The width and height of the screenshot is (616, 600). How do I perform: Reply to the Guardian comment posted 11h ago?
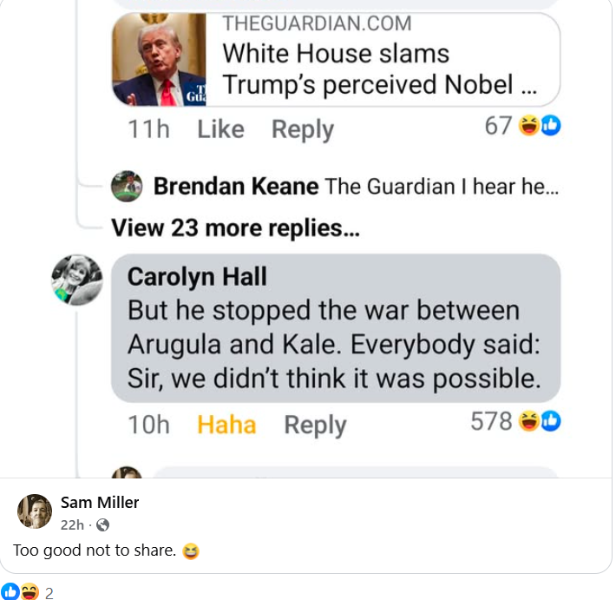tap(302, 129)
